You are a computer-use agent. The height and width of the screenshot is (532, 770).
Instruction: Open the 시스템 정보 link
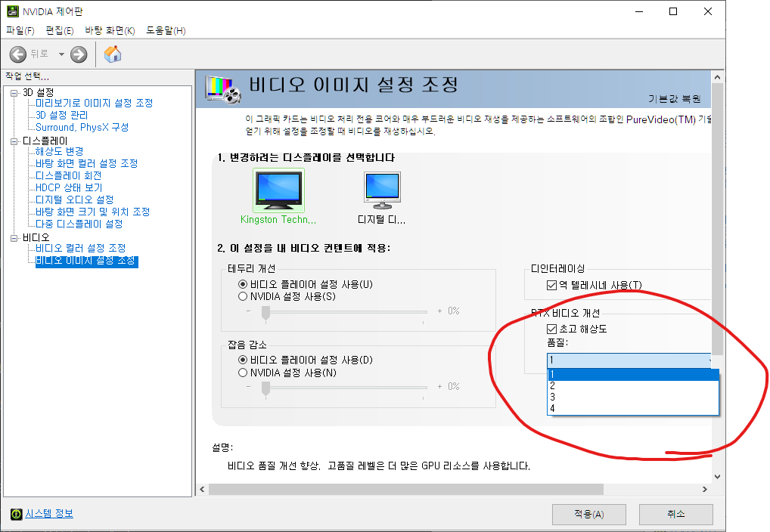pos(49,514)
